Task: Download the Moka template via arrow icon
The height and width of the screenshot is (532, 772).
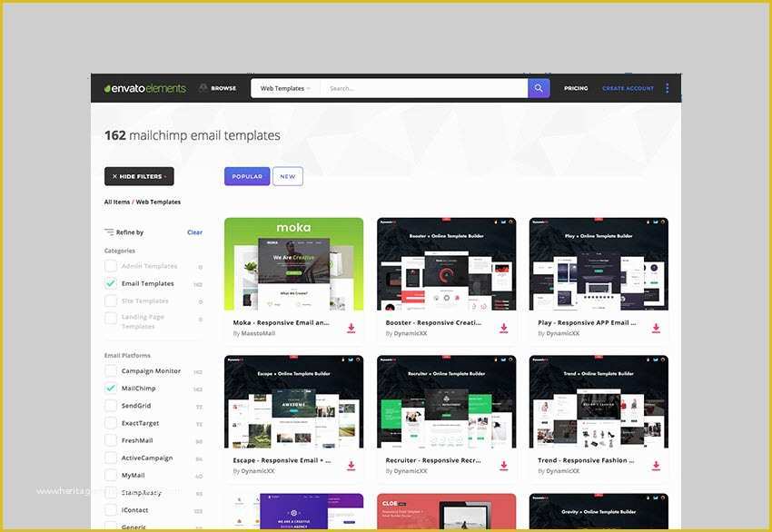Action: 351,329
